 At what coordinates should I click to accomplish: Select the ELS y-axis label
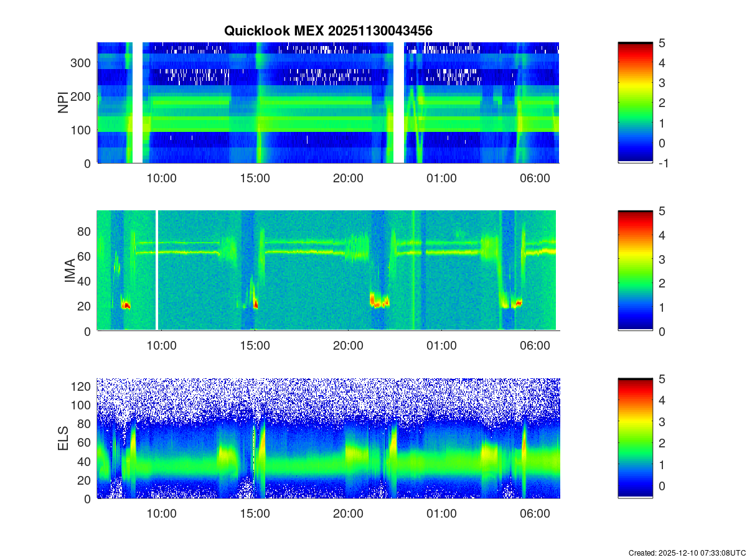click(x=63, y=439)
